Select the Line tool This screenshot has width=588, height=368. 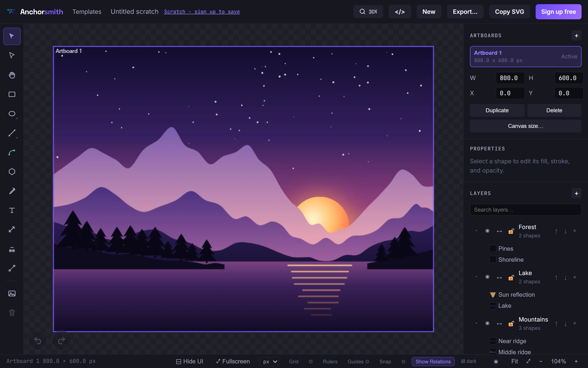(x=12, y=133)
